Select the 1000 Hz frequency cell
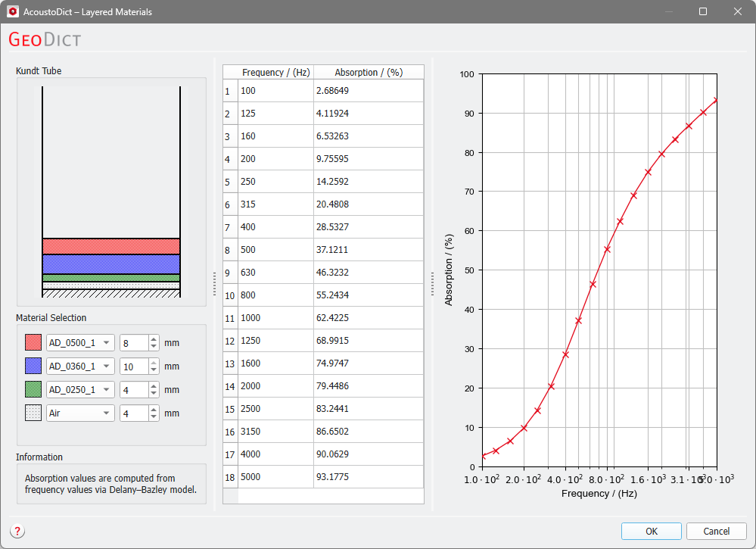756x549 pixels. [x=275, y=318]
